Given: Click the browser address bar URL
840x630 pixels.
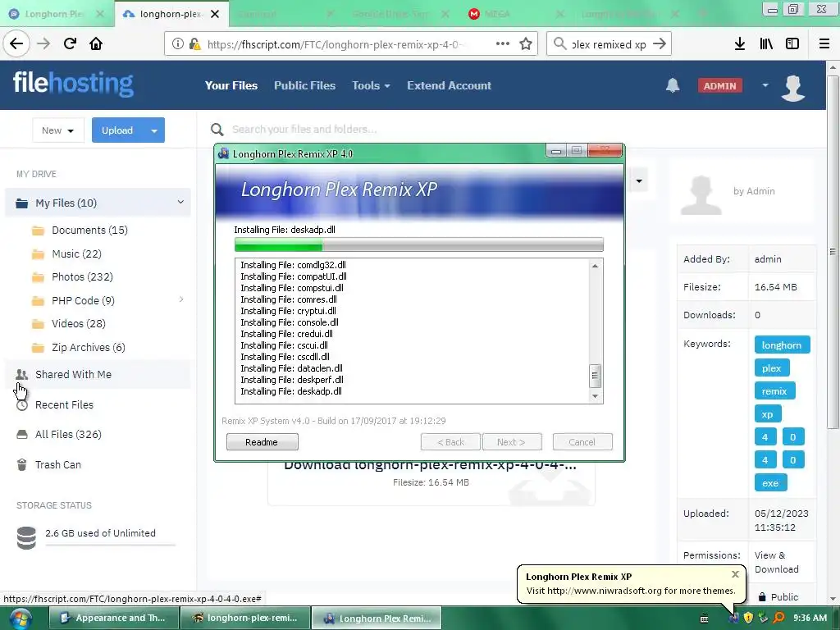Looking at the screenshot, I should (x=335, y=44).
